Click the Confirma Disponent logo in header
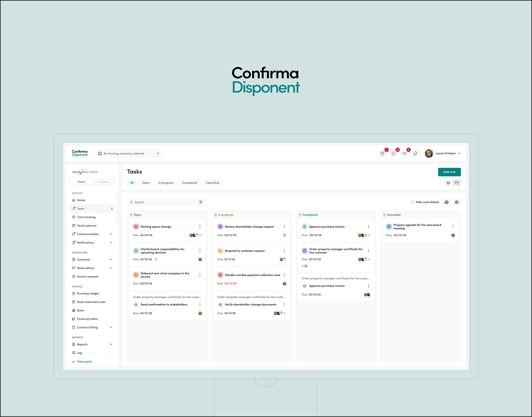The height and width of the screenshot is (417, 532). coord(80,153)
